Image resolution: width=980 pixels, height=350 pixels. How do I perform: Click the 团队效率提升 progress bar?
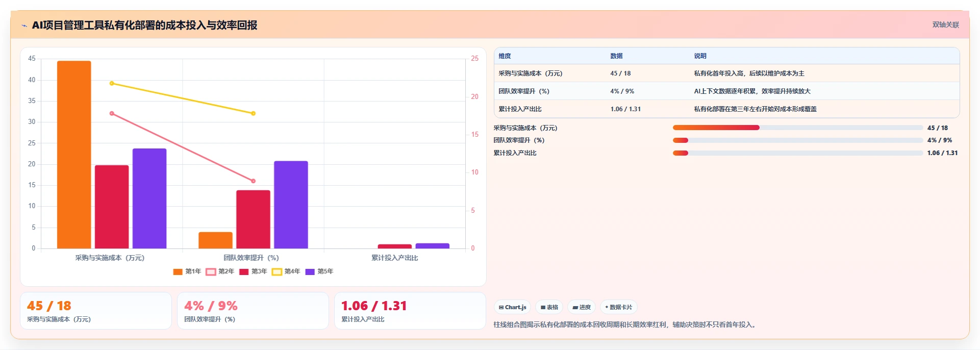pos(798,140)
